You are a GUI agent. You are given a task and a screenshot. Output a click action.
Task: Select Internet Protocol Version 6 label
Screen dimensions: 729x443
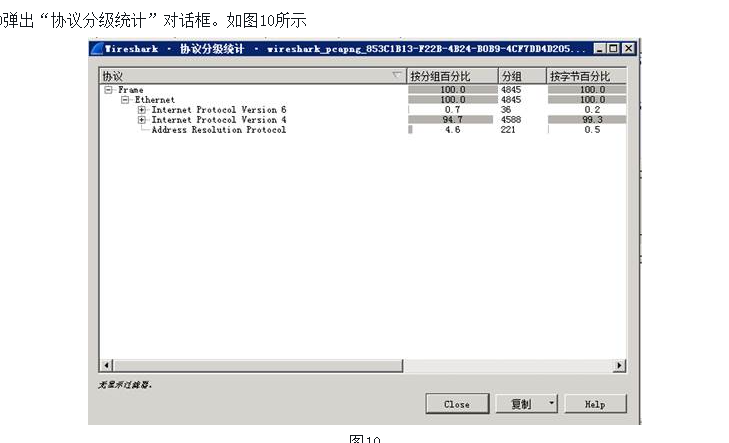(219, 110)
